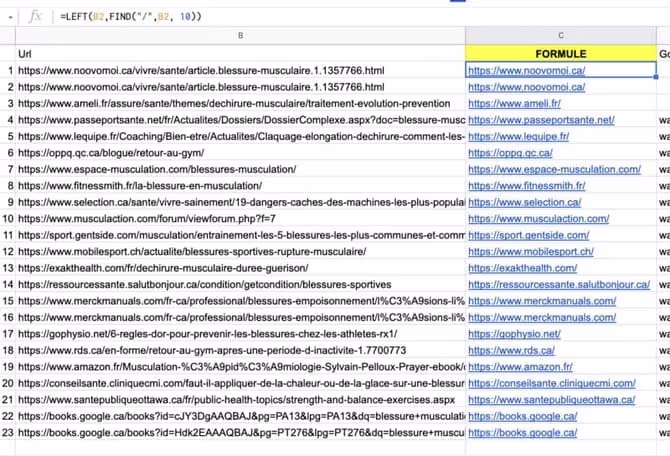The image size is (670, 456).
Task: Open link https://www.fitnessmith.fr/
Action: coord(526,186)
